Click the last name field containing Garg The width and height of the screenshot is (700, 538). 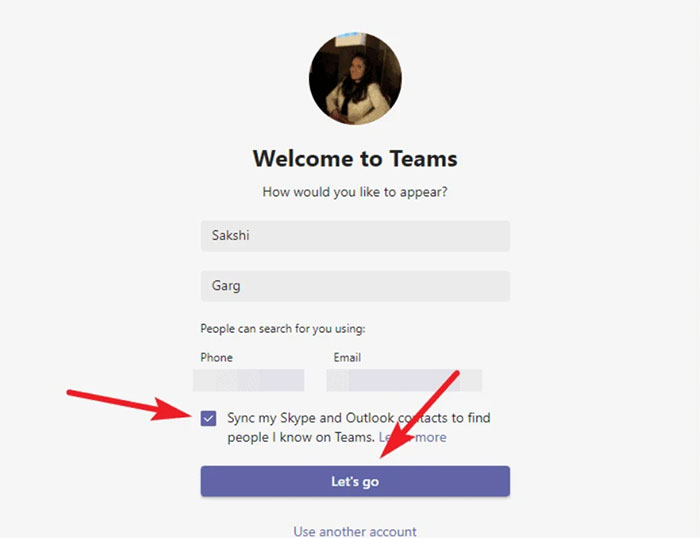point(355,286)
